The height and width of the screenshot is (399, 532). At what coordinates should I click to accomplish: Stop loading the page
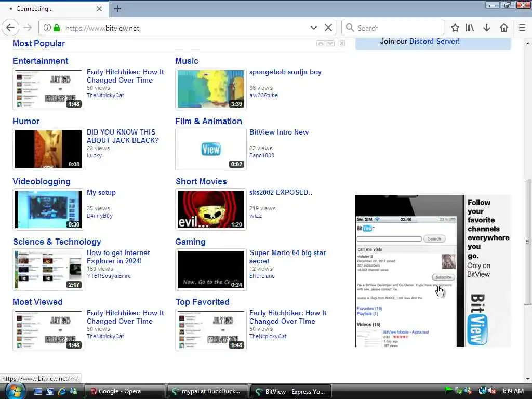click(328, 28)
